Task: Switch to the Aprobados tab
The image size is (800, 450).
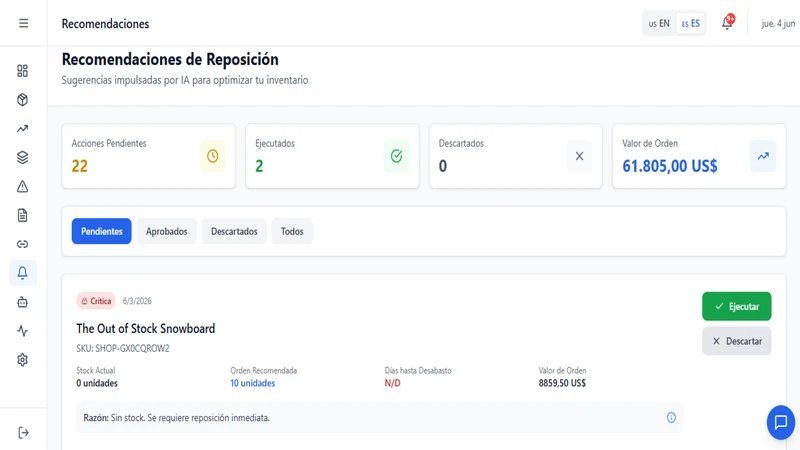Action: pos(166,231)
